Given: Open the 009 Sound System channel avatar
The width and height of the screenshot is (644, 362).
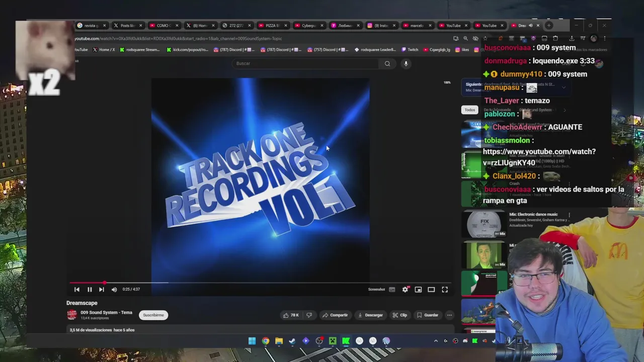Looking at the screenshot, I should click(x=72, y=315).
